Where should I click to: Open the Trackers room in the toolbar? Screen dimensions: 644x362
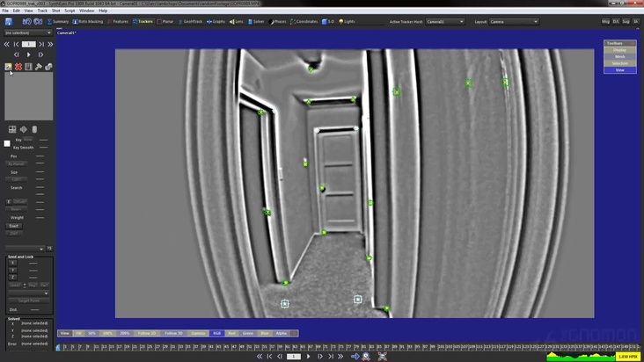[x=143, y=21]
